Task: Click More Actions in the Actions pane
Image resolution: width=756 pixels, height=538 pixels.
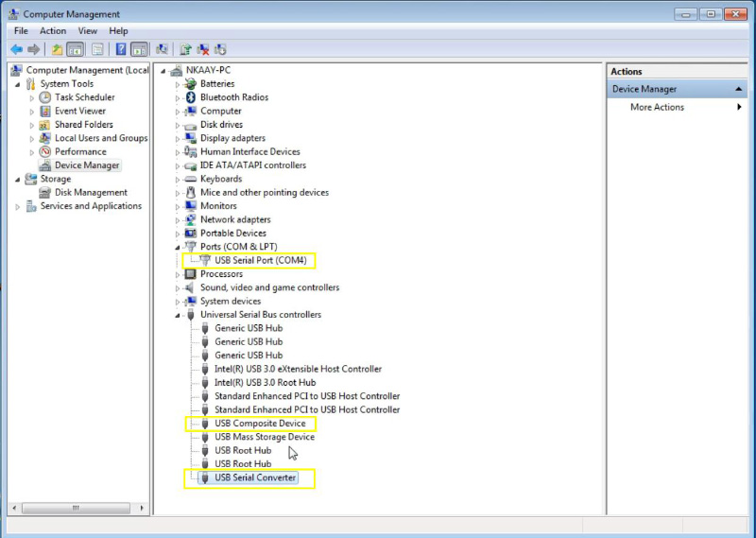Action: point(657,108)
